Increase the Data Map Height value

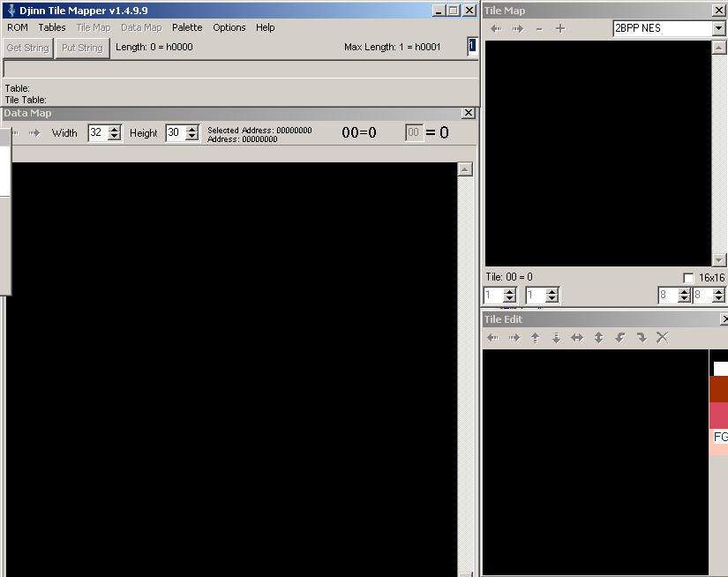point(191,129)
